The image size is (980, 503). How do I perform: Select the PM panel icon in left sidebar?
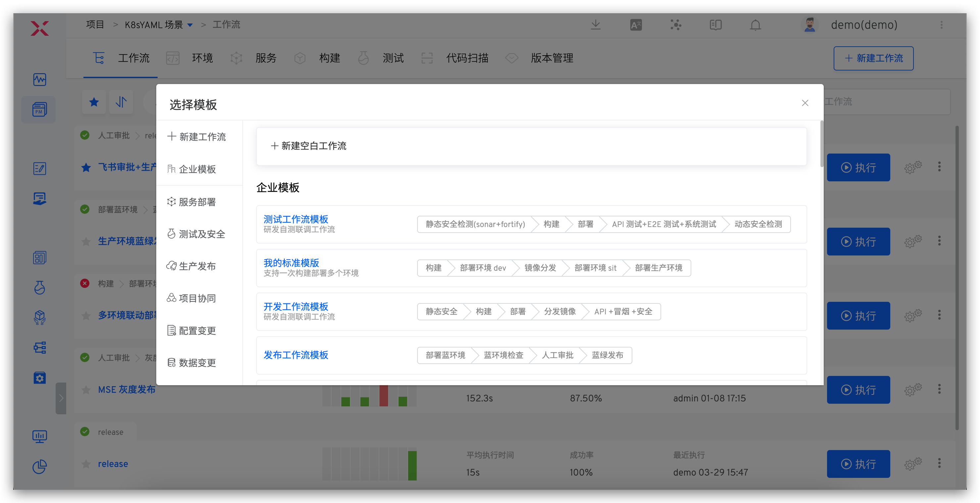(39, 110)
